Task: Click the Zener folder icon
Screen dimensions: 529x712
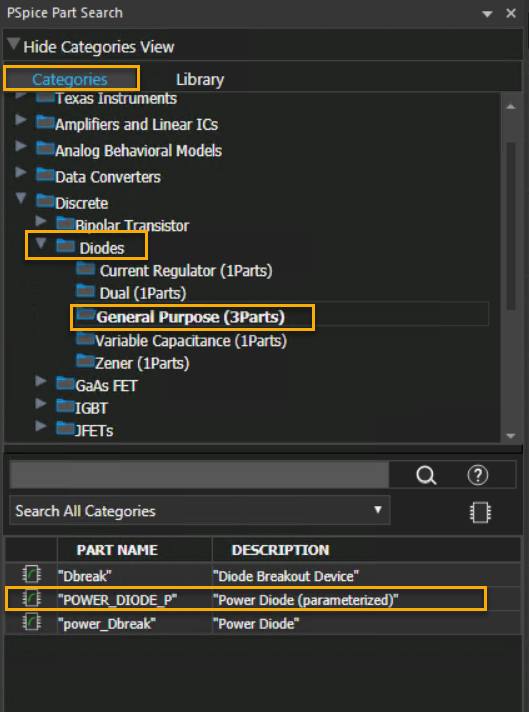Action: click(x=85, y=361)
